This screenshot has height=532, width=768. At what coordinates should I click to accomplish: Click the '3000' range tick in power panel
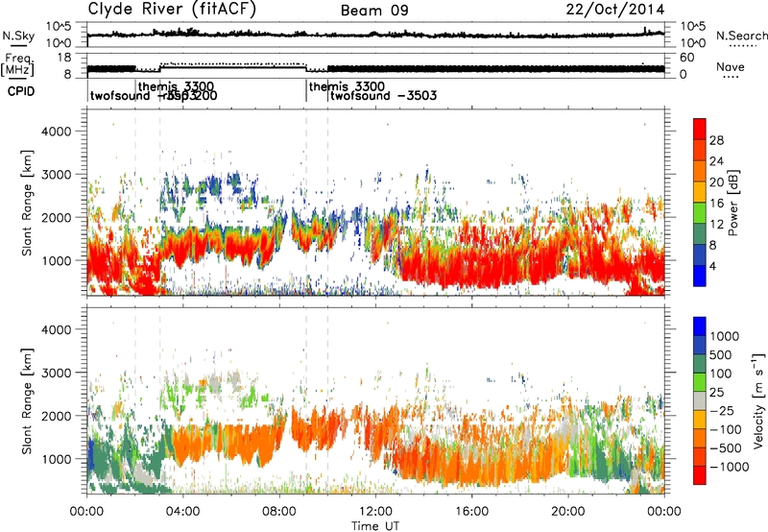[x=56, y=175]
